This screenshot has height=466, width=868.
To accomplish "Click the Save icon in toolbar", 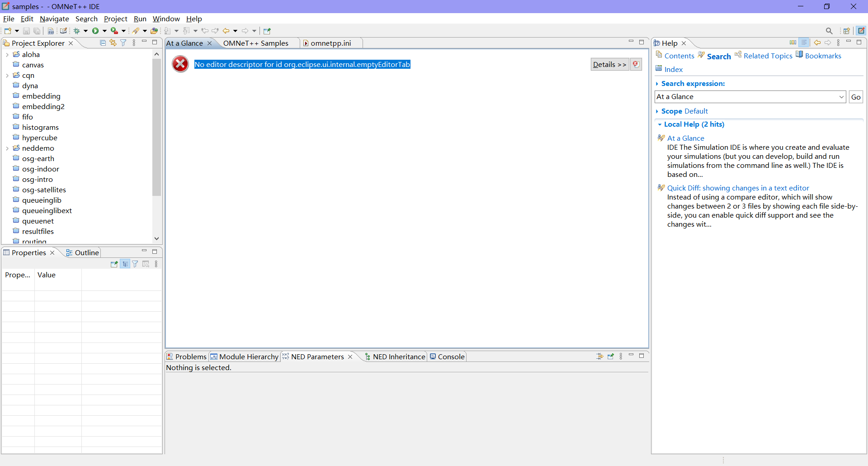I will (x=26, y=31).
